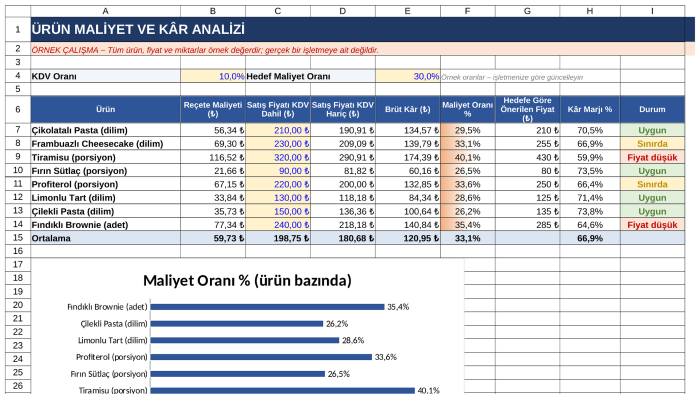700x394 pixels.
Task: Select the Çikolatalı Pasta (dilim) cell
Action: click(105, 130)
